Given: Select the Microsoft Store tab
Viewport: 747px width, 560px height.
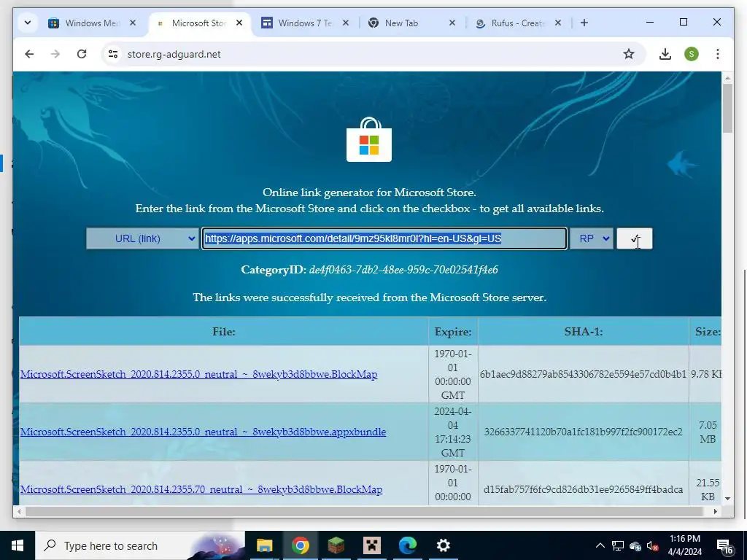Looking at the screenshot, I should coord(200,23).
